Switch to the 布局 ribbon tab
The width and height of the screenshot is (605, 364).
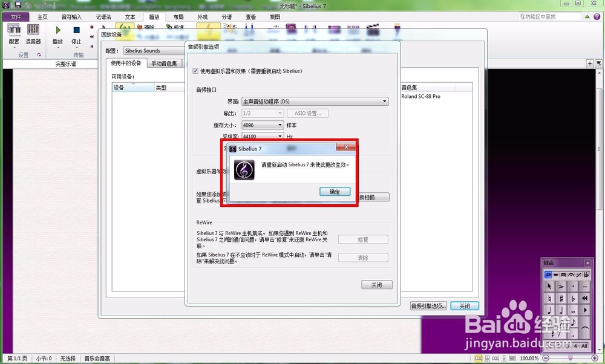pos(178,17)
